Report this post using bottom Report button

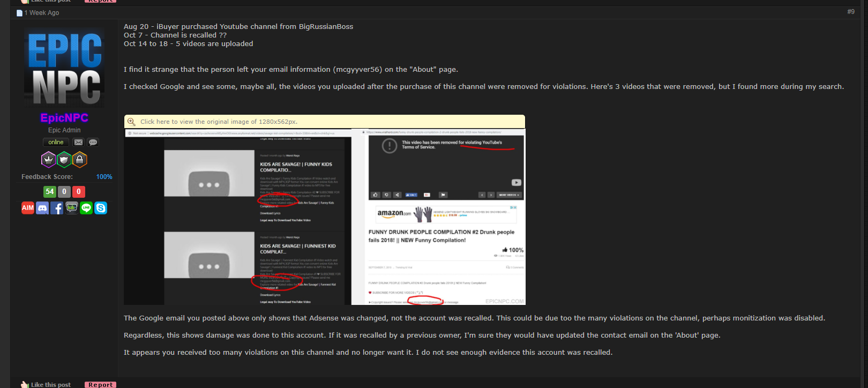[x=101, y=385]
